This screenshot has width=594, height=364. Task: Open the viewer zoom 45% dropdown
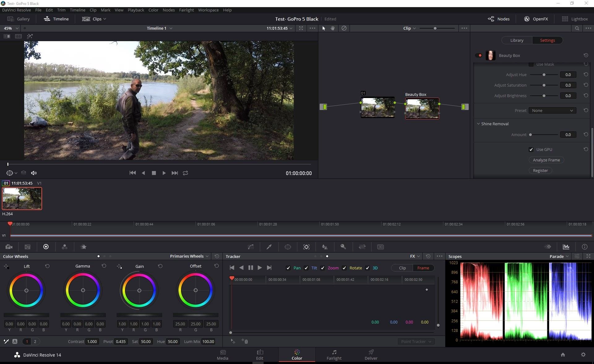click(11, 28)
